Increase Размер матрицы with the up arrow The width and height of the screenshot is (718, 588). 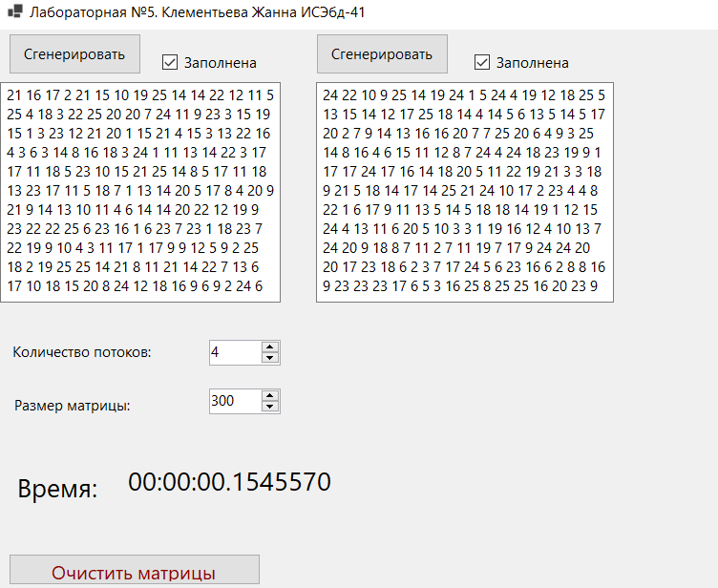[270, 395]
